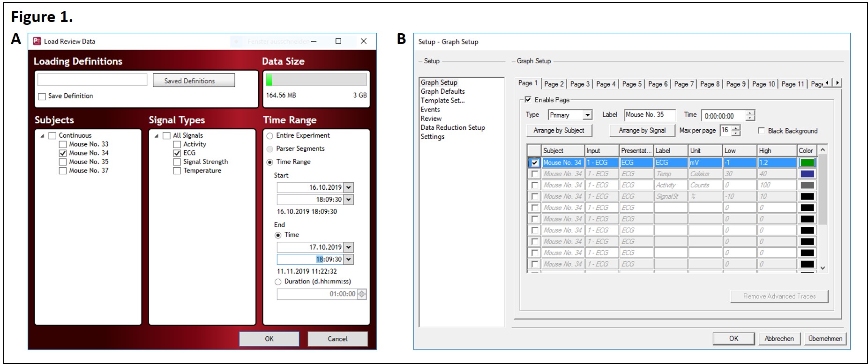Collapse the Continuous subjects tree

(43, 136)
